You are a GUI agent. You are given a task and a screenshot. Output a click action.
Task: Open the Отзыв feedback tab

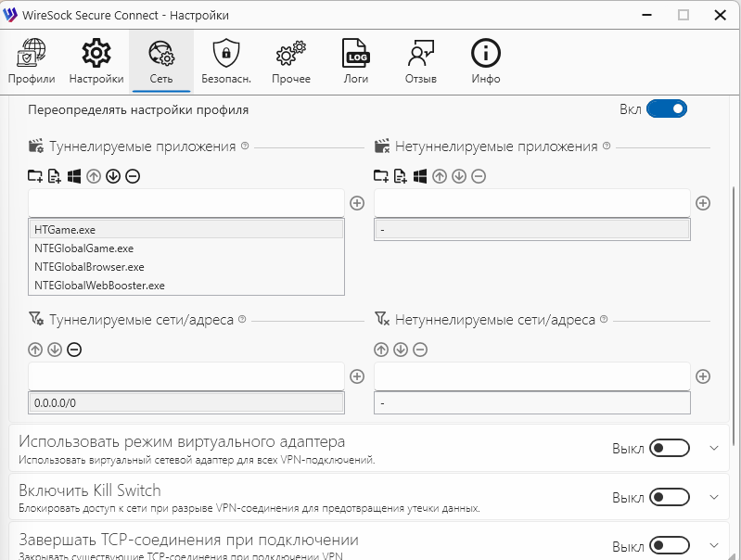tap(421, 62)
